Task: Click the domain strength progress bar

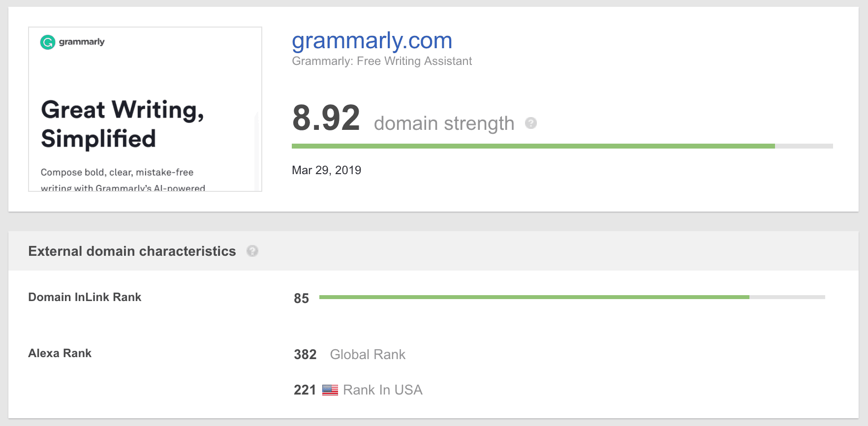Action: [x=562, y=146]
